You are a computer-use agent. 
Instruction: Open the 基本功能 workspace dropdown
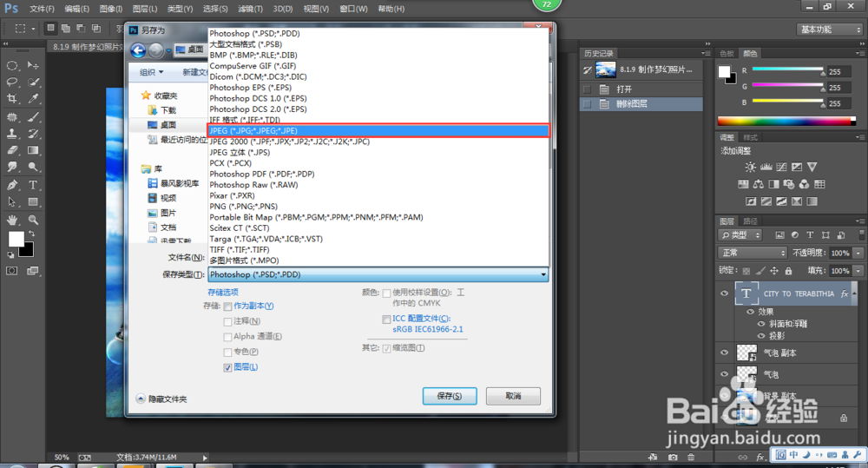coord(831,30)
